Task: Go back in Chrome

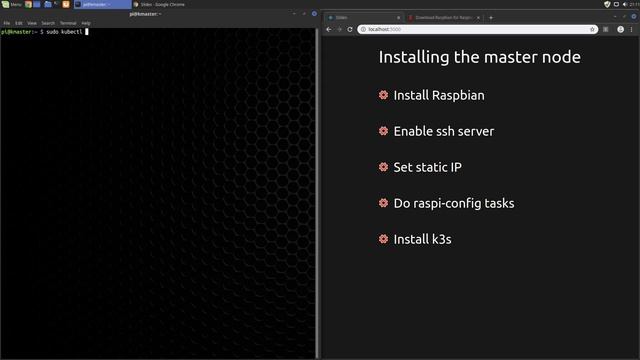Action: [x=329, y=29]
